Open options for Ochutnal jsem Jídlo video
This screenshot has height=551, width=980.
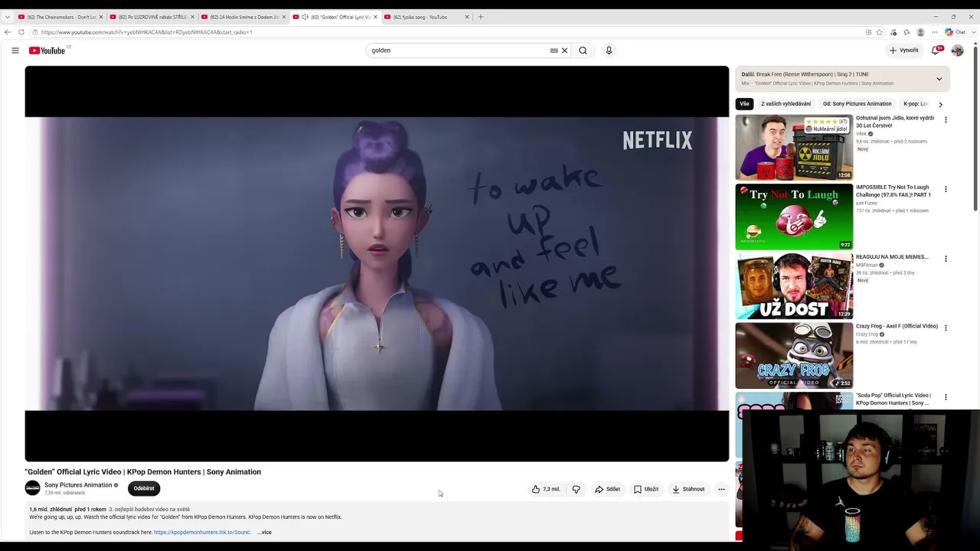[x=946, y=120]
